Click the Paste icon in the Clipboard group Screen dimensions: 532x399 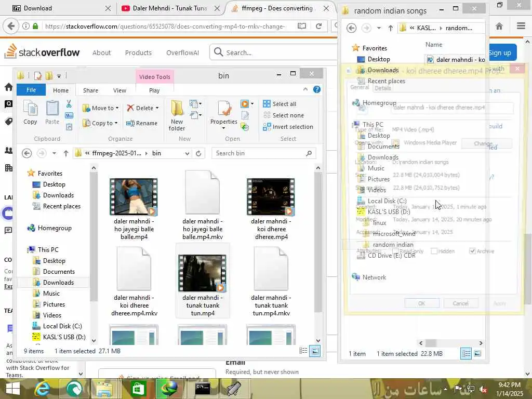52,109
